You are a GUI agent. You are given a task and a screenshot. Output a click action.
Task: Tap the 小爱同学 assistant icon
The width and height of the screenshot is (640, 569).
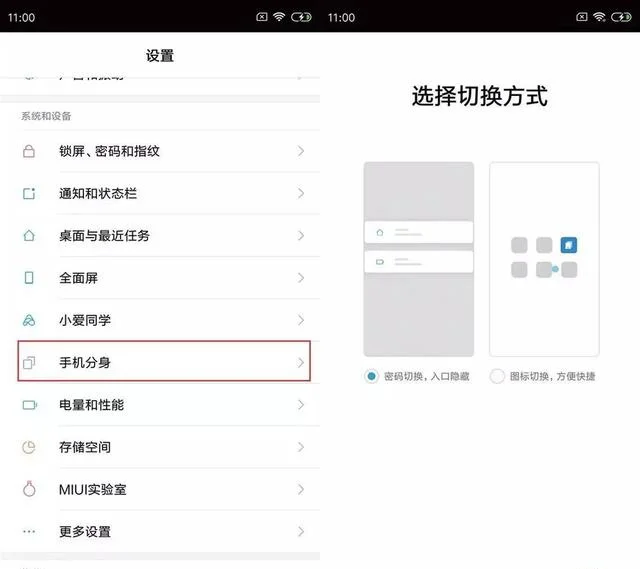(29, 320)
